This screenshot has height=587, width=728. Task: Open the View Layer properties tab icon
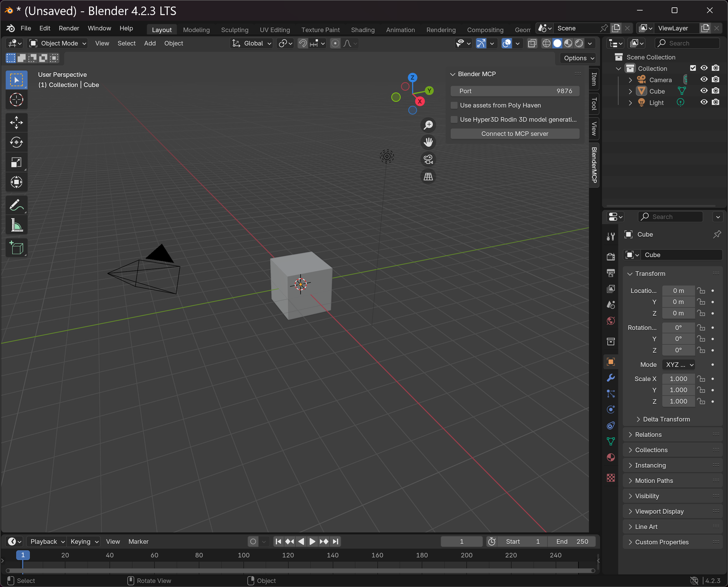[611, 289]
